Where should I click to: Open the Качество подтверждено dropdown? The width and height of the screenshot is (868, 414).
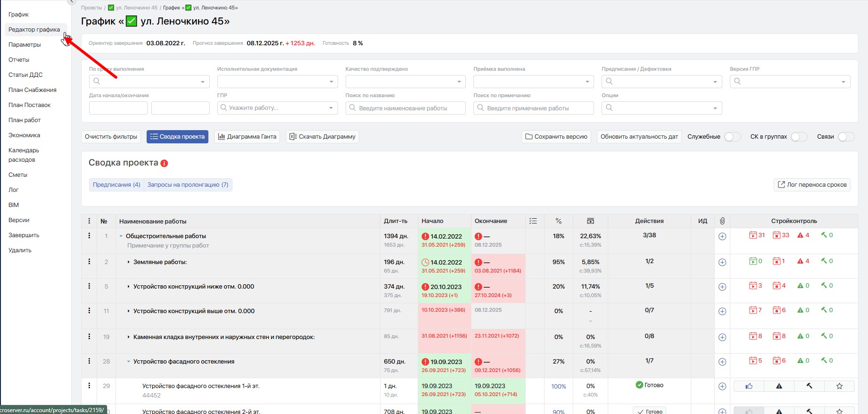coord(405,82)
